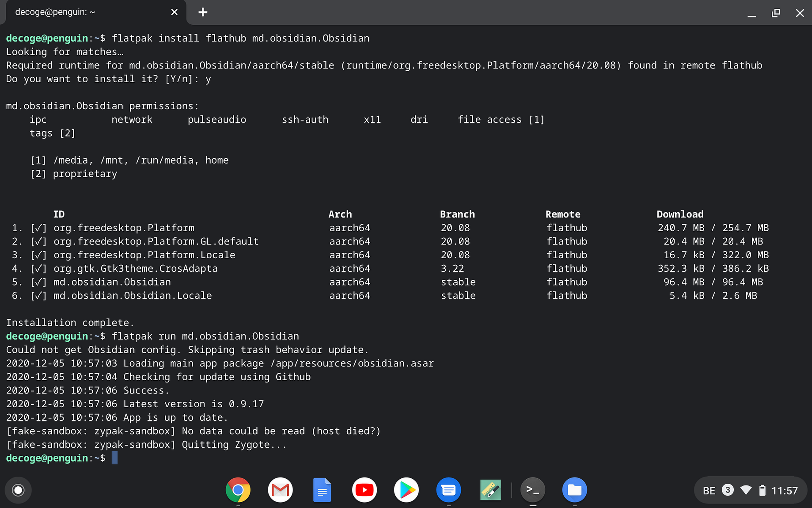Restore down the terminal window

776,13
